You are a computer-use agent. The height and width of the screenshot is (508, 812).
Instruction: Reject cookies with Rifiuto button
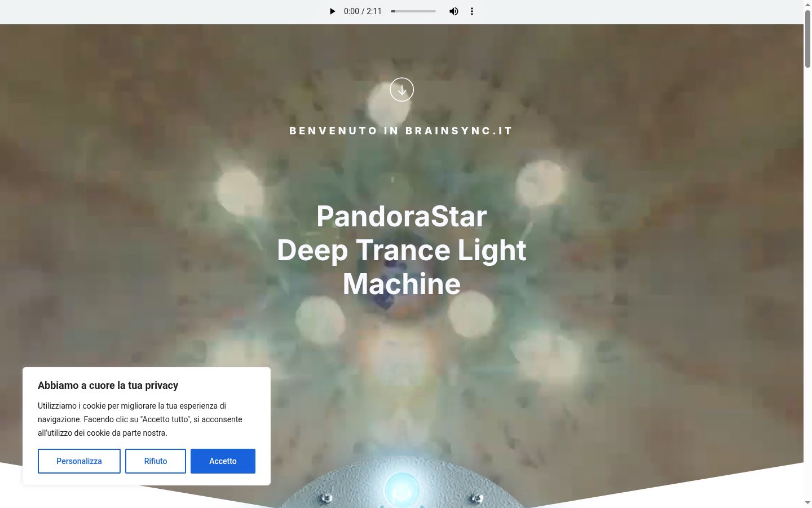coord(156,461)
